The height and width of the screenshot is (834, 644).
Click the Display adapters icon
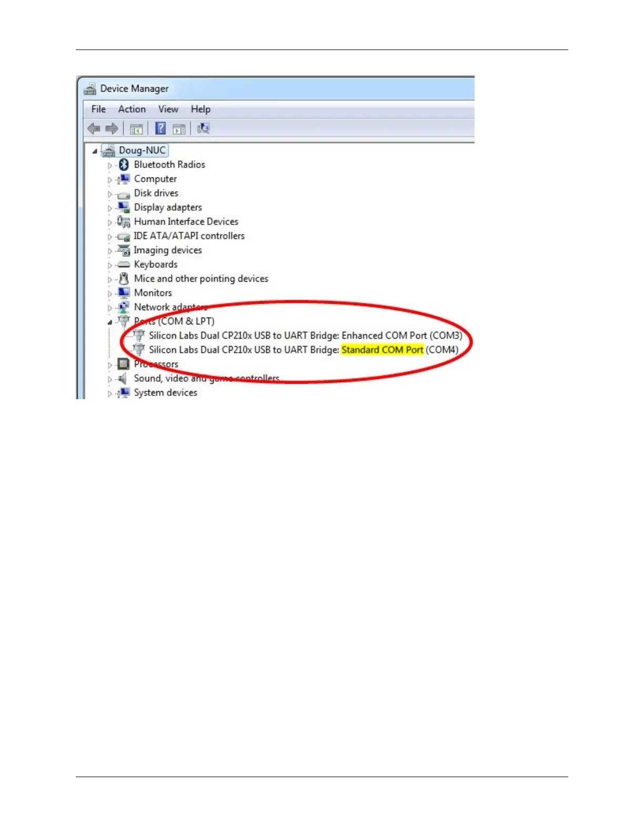pyautogui.click(x=124, y=207)
